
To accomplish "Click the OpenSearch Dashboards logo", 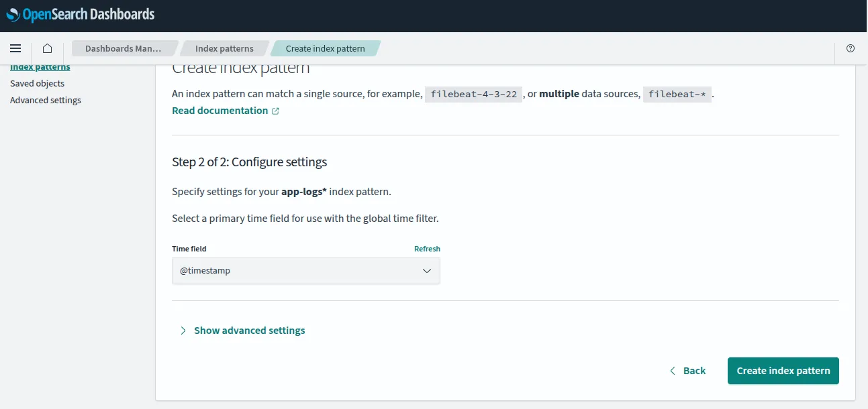I will 81,14.
